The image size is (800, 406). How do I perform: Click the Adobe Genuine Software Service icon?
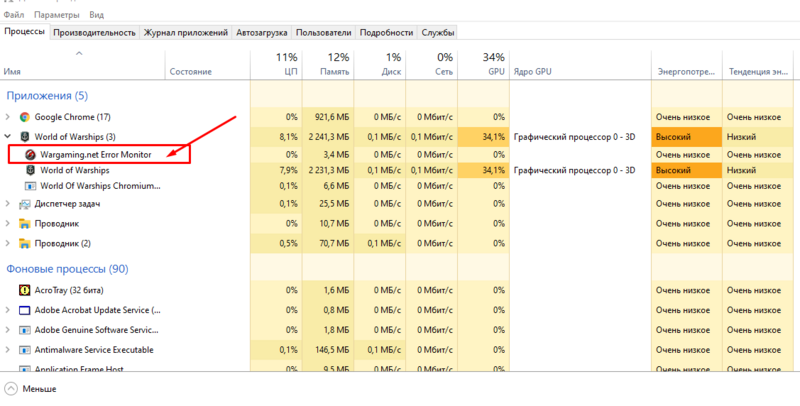pos(24,330)
